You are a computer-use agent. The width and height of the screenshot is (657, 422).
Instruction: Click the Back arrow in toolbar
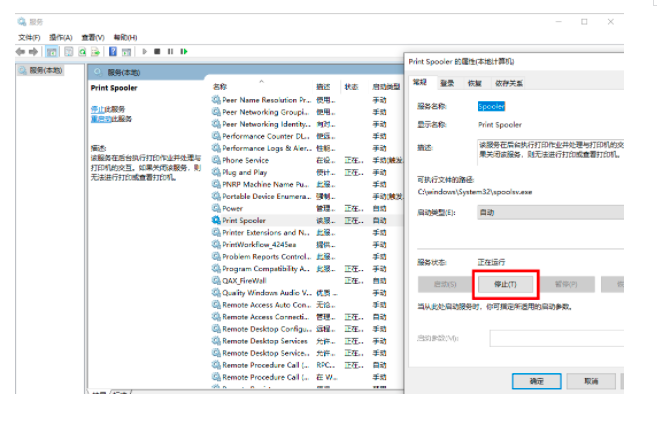[21, 51]
